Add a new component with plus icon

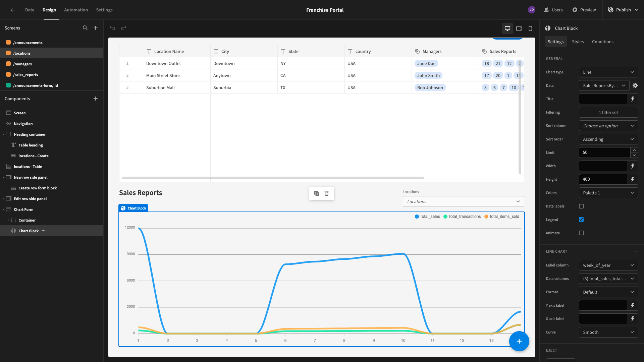pos(96,99)
